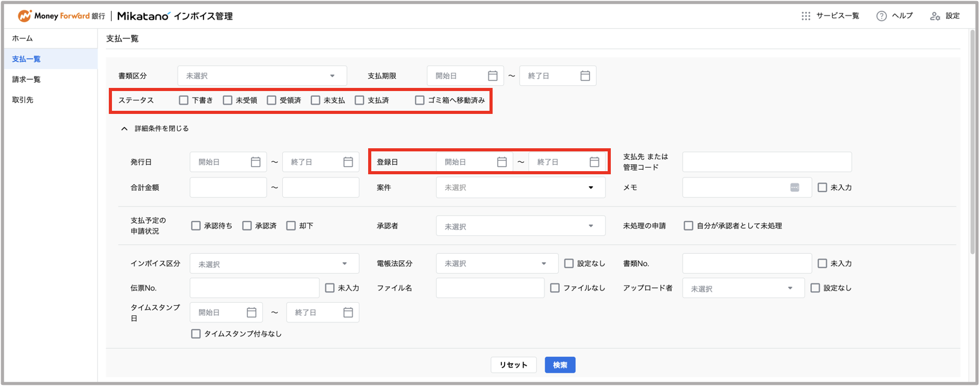
Task: Click the 検索 button
Action: tap(560, 365)
